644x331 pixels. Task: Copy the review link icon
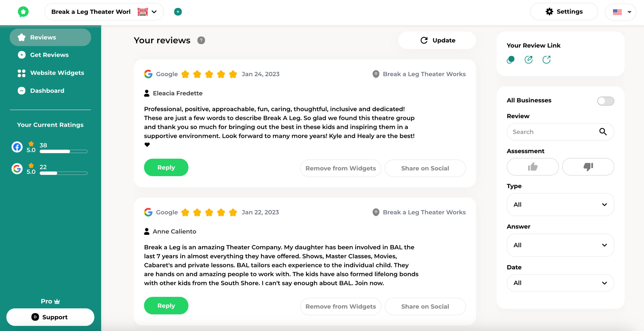[x=510, y=60]
